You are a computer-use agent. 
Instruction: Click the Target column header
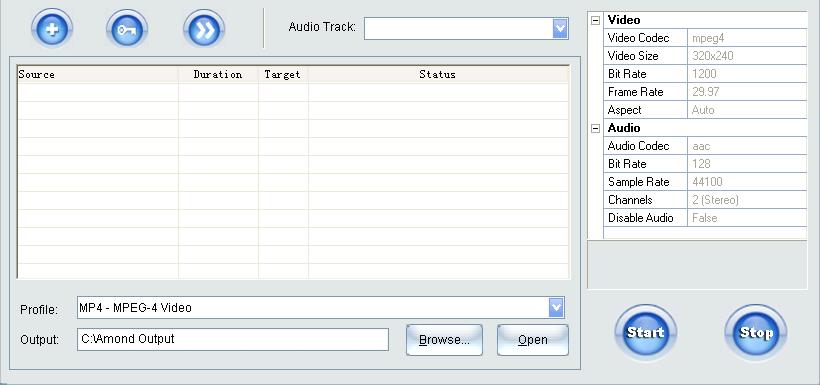tap(283, 74)
